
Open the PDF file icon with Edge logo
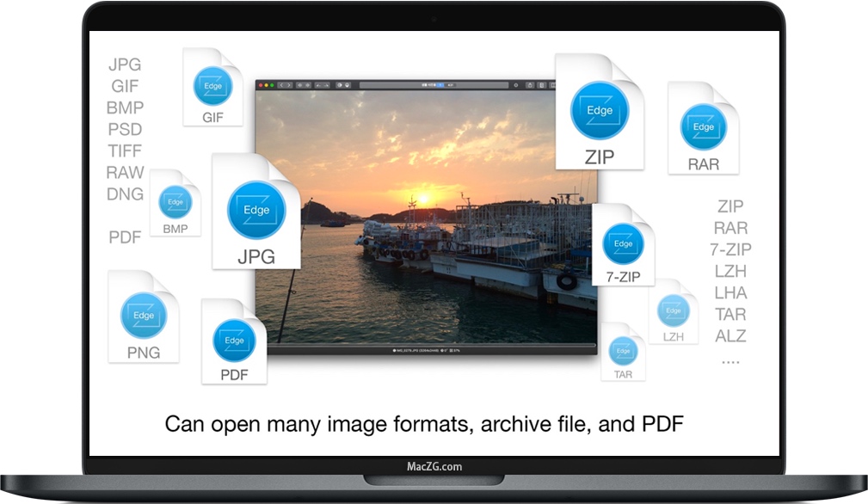234,341
